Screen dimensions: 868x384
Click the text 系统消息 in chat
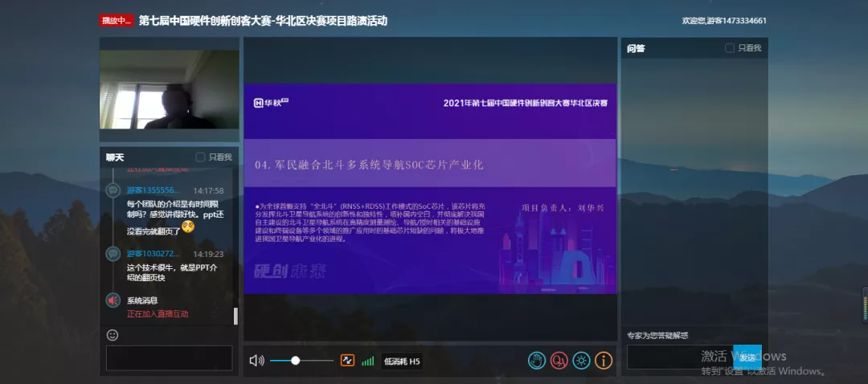click(142, 300)
